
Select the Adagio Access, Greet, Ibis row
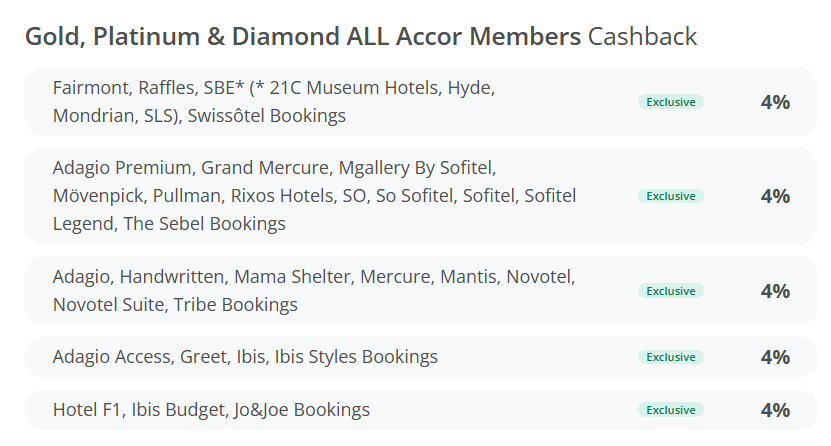pyautogui.click(x=421, y=357)
